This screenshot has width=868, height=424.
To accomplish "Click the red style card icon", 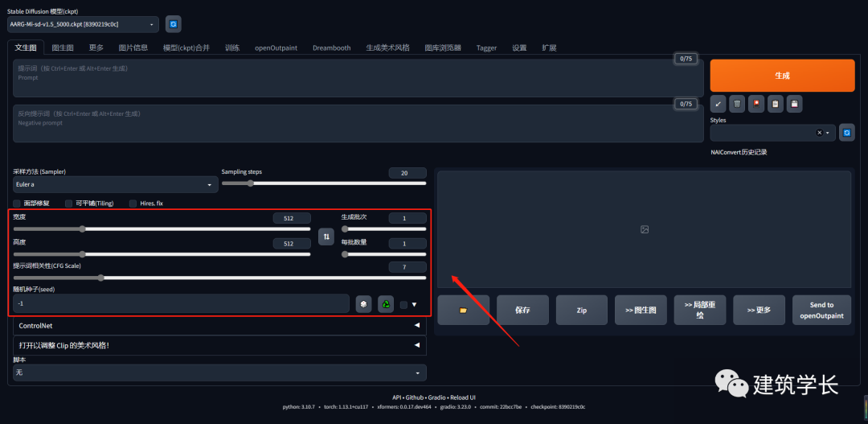I will tap(756, 104).
